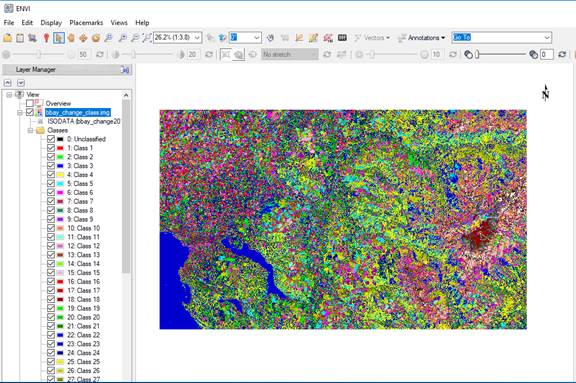Open the Display menu
The height and width of the screenshot is (383, 576).
point(51,23)
